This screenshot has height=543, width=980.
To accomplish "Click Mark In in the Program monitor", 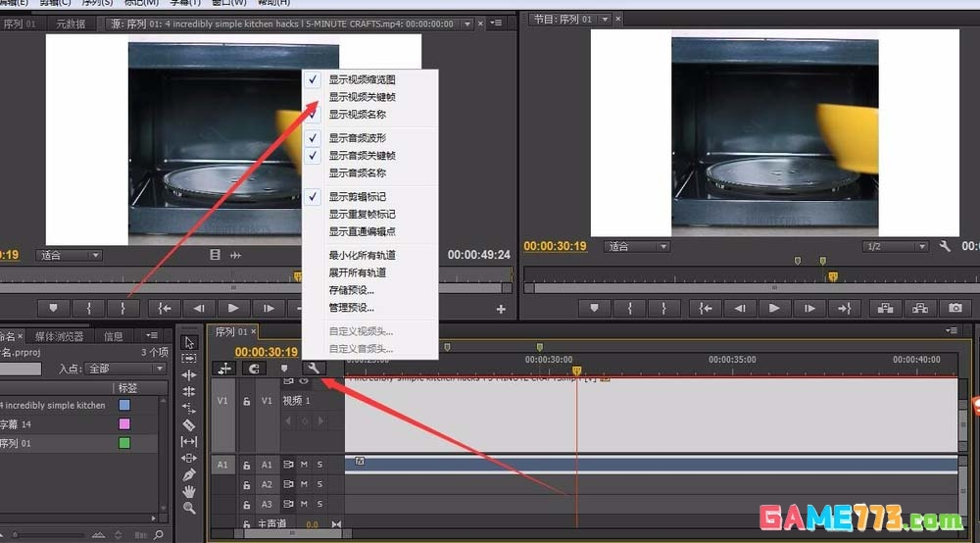I will 629,308.
